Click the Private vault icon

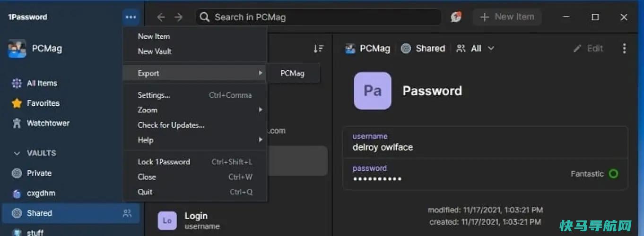17,173
